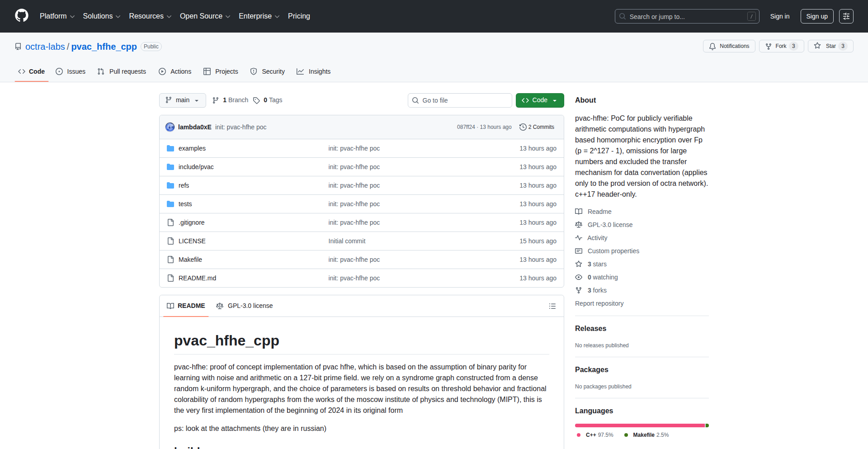Open the GPL-3.0 license tab in README
The height and width of the screenshot is (449, 868).
click(x=245, y=306)
